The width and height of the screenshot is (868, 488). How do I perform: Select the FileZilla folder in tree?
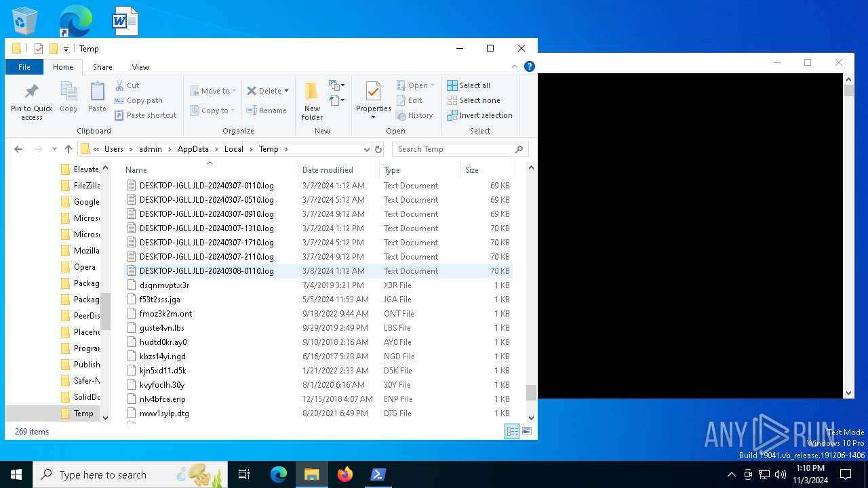pyautogui.click(x=79, y=186)
